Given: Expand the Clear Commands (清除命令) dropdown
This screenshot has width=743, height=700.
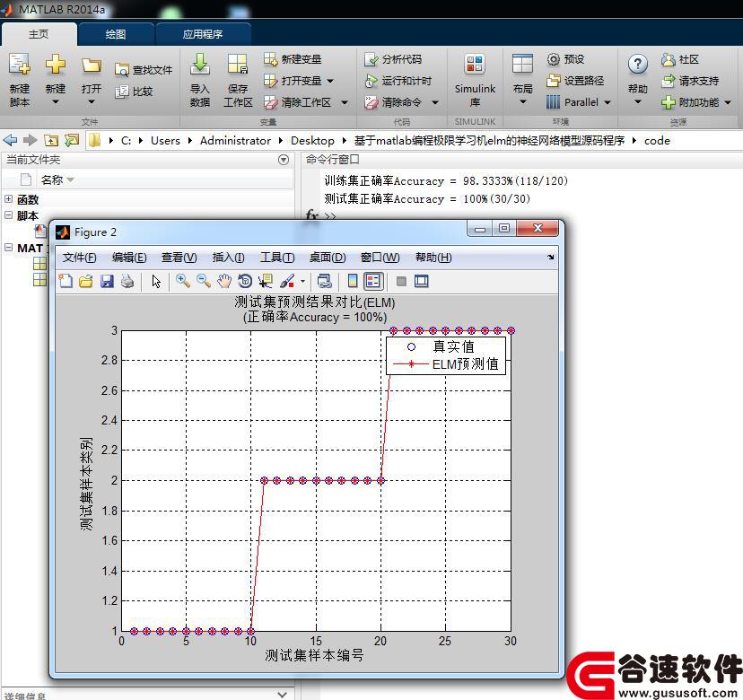Looking at the screenshot, I should [x=435, y=102].
